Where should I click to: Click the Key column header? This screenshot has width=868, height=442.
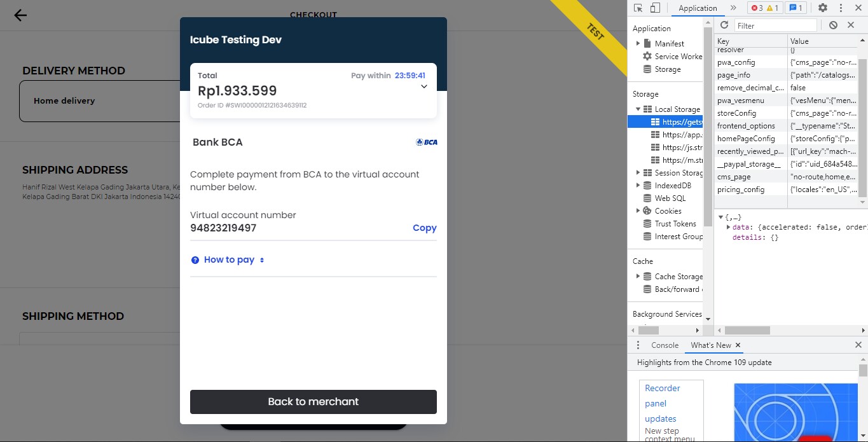point(750,41)
